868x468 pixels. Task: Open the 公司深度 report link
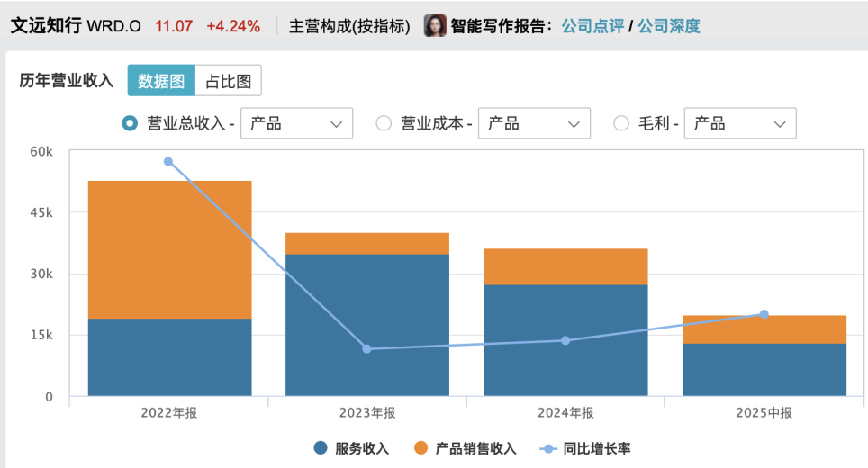668,26
